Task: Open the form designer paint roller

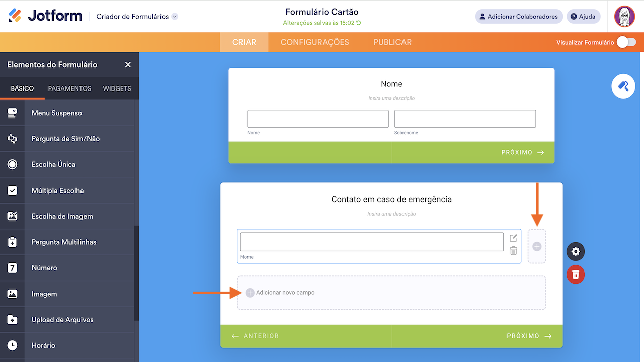Action: coord(623,86)
